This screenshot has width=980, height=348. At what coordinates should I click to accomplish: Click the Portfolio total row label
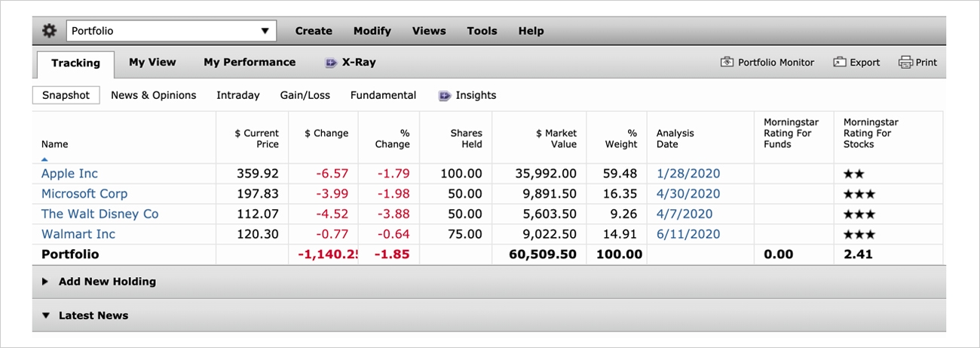[70, 254]
